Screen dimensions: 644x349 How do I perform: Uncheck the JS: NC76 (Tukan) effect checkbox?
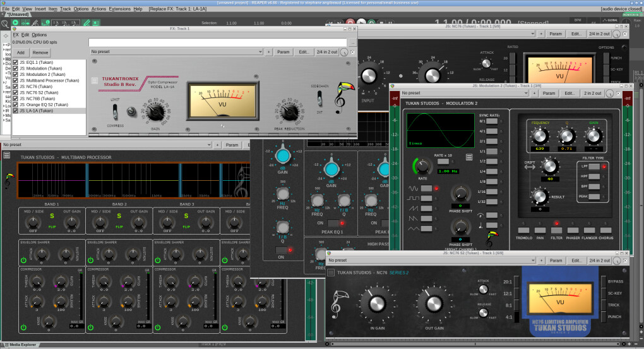point(16,86)
